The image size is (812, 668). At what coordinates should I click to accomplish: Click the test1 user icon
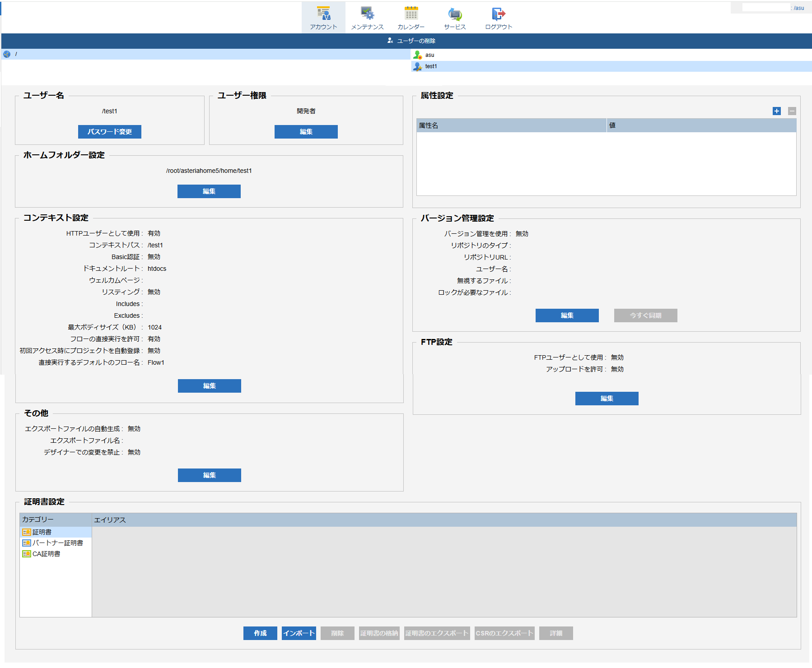(418, 66)
